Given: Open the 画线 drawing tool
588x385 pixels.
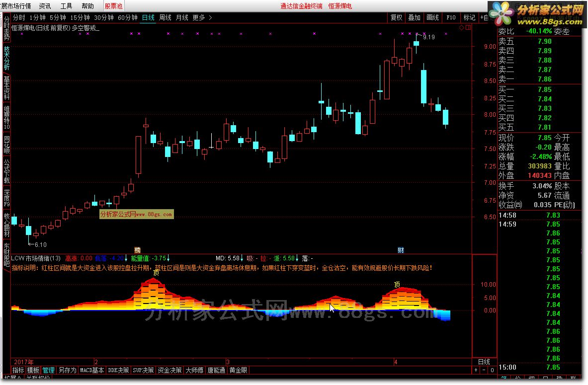Looking at the screenshot, I should (432, 17).
